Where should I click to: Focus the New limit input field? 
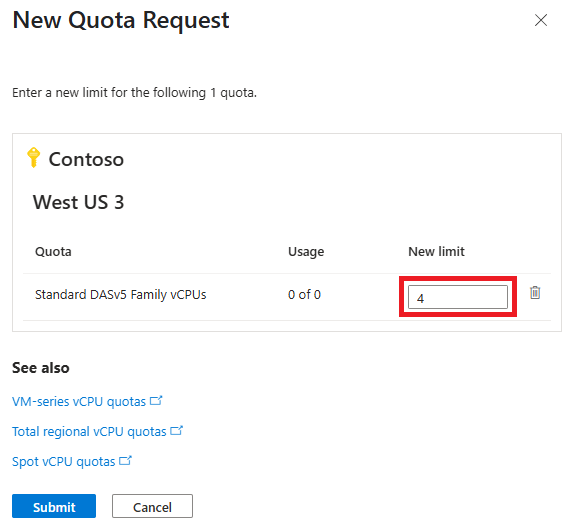click(458, 297)
